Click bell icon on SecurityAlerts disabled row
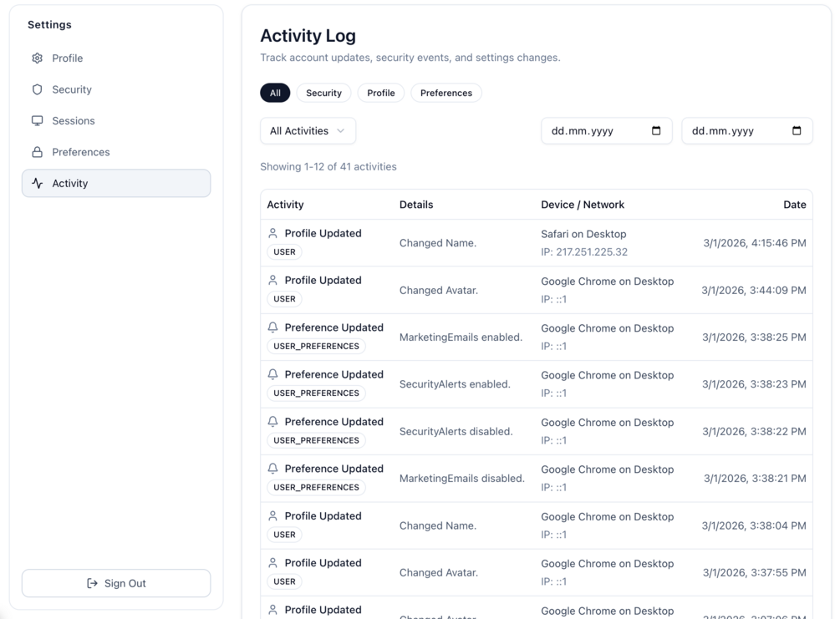 pos(272,421)
